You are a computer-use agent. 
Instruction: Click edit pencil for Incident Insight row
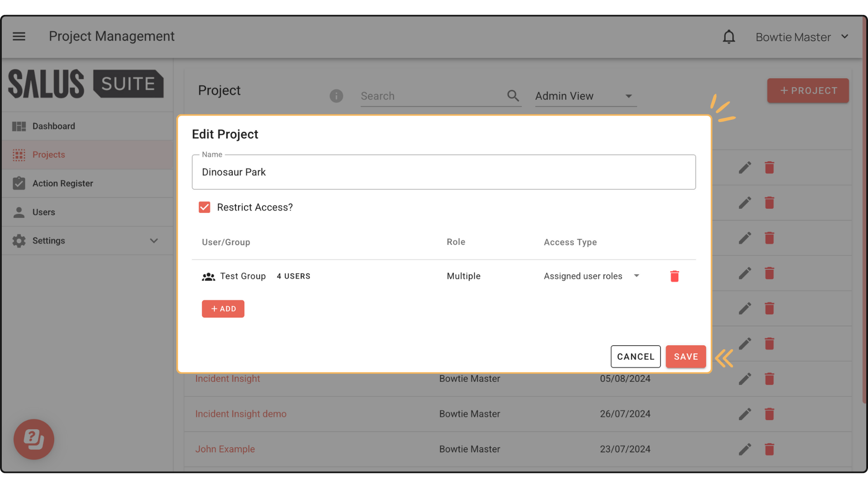[x=745, y=379]
